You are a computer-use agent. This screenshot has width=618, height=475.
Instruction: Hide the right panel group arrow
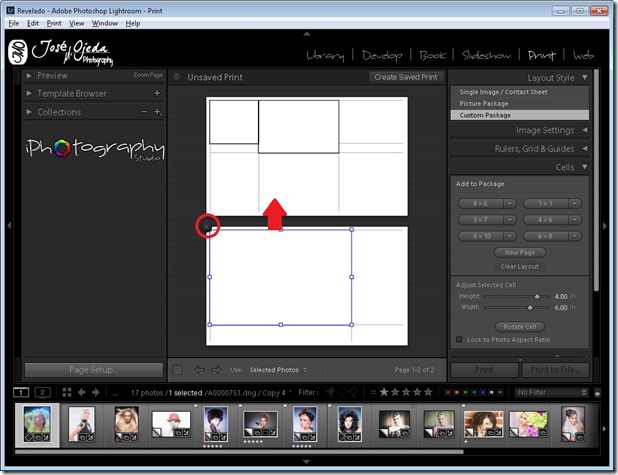tap(605, 225)
